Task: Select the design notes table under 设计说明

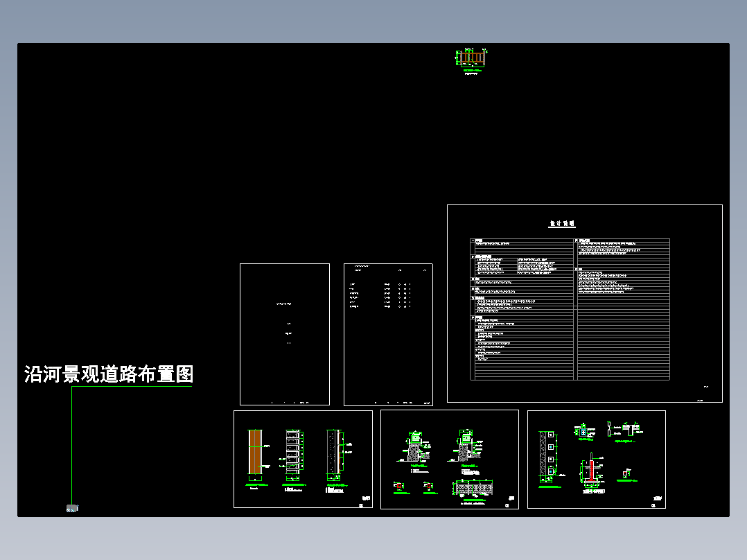Action: click(x=570, y=309)
